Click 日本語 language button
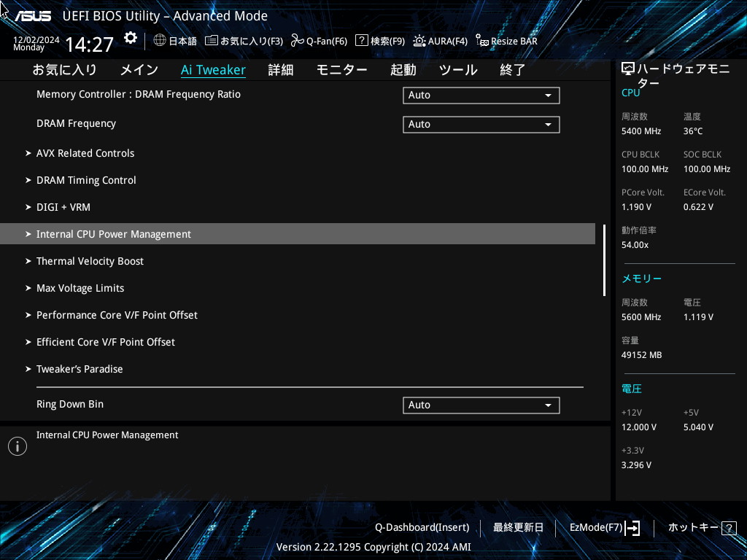This screenshot has height=560, width=747. click(182, 42)
